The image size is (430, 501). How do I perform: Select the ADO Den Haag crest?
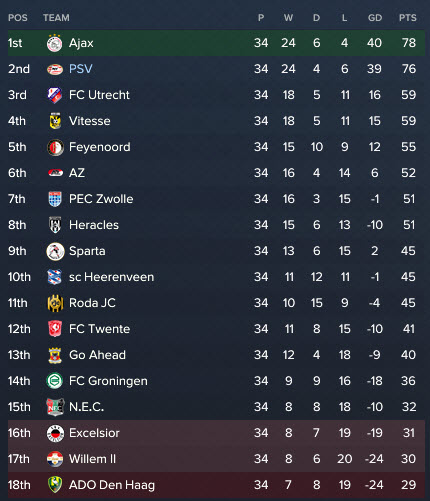tap(55, 485)
